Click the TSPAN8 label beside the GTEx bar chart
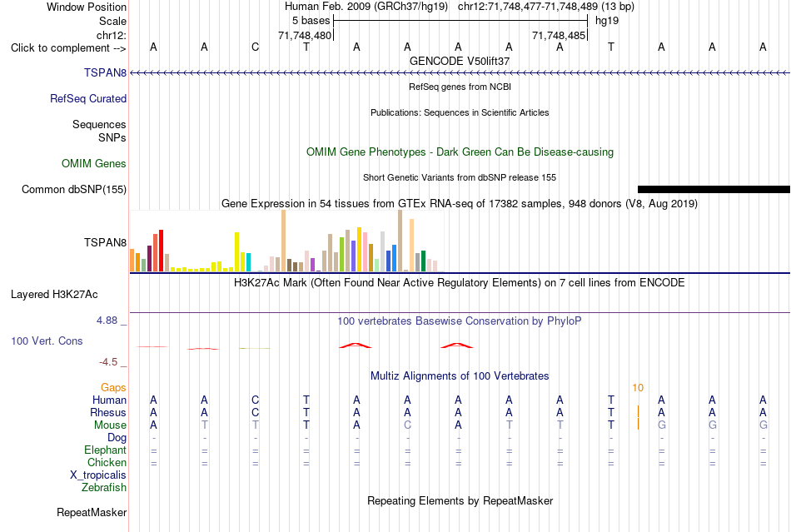Viewport: 791px width, 532px height. click(x=105, y=242)
